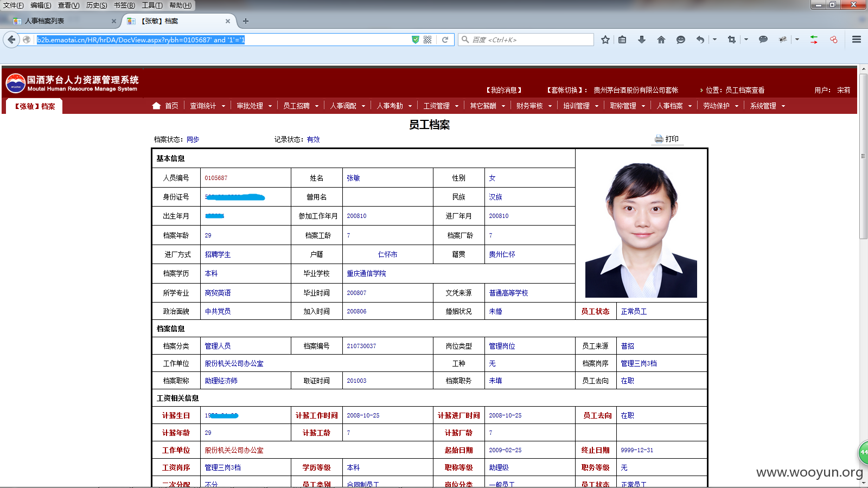Screen dimensions: 868x488
Task: Click the printer icon next to 打印
Action: [x=659, y=139]
